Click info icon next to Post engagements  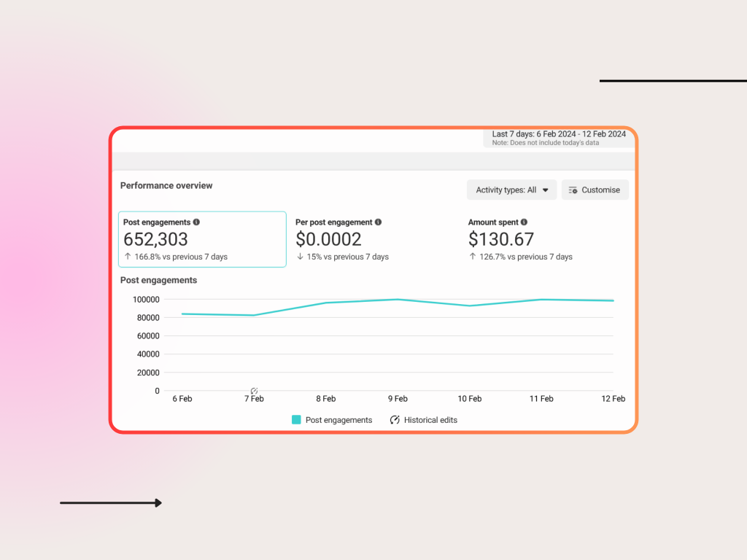click(x=196, y=222)
